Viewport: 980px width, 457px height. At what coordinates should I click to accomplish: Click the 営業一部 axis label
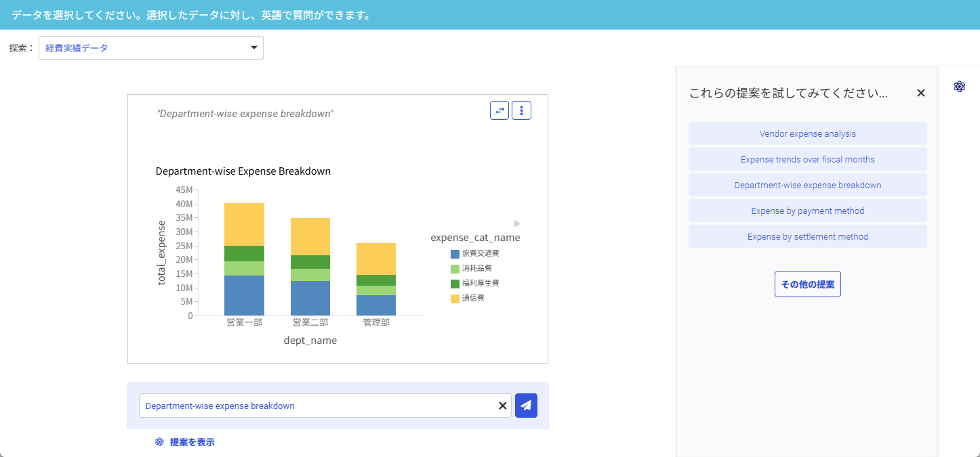[x=244, y=322]
